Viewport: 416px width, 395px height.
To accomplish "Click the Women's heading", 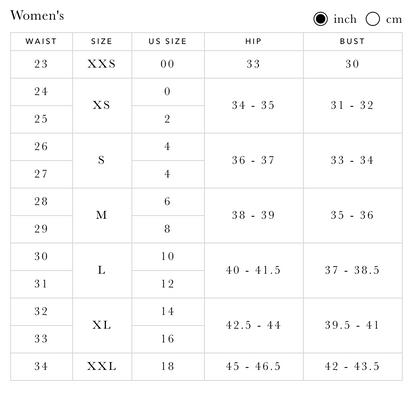I will (x=37, y=16).
